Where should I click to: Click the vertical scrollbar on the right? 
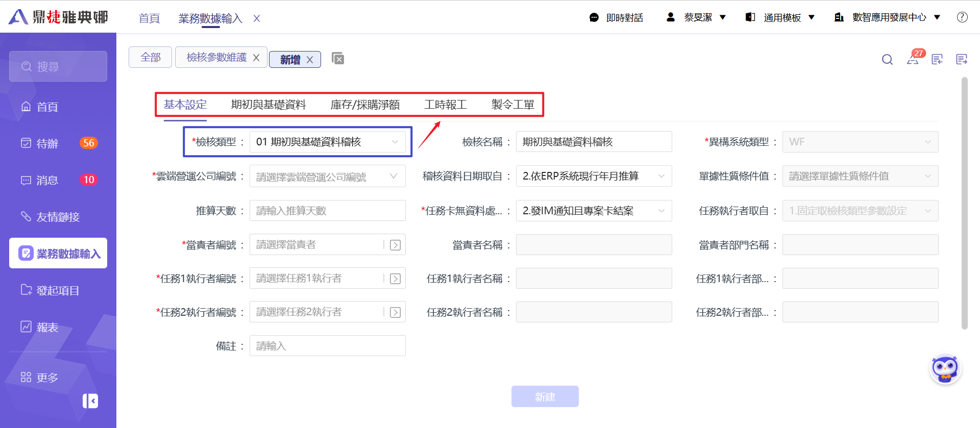[x=965, y=203]
